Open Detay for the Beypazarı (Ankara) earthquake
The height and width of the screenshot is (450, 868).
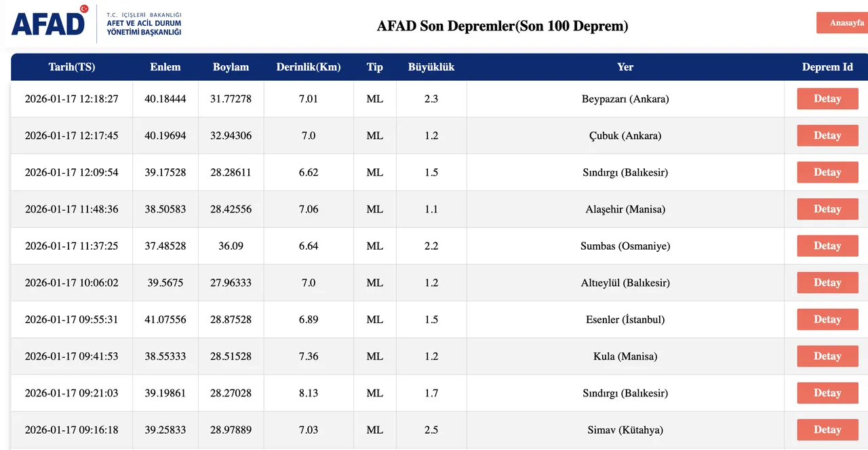click(827, 98)
